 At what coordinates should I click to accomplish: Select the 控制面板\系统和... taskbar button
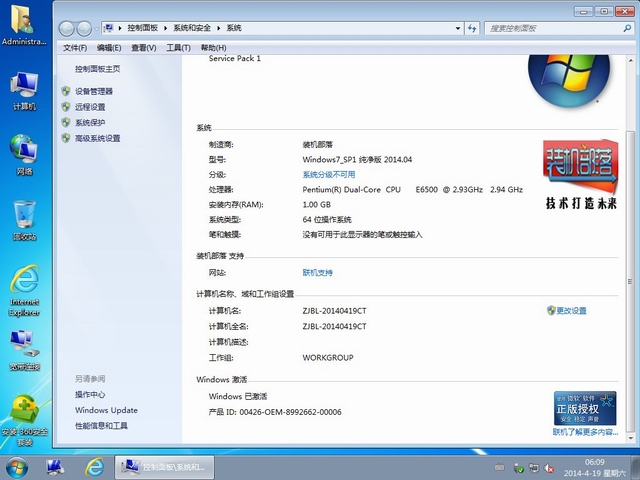point(164,467)
